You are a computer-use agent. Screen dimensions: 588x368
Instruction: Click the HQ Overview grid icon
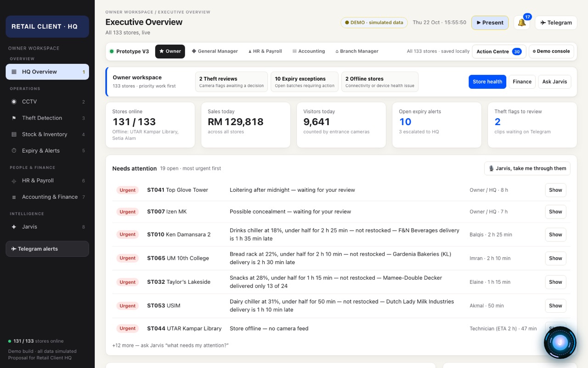pyautogui.click(x=14, y=72)
